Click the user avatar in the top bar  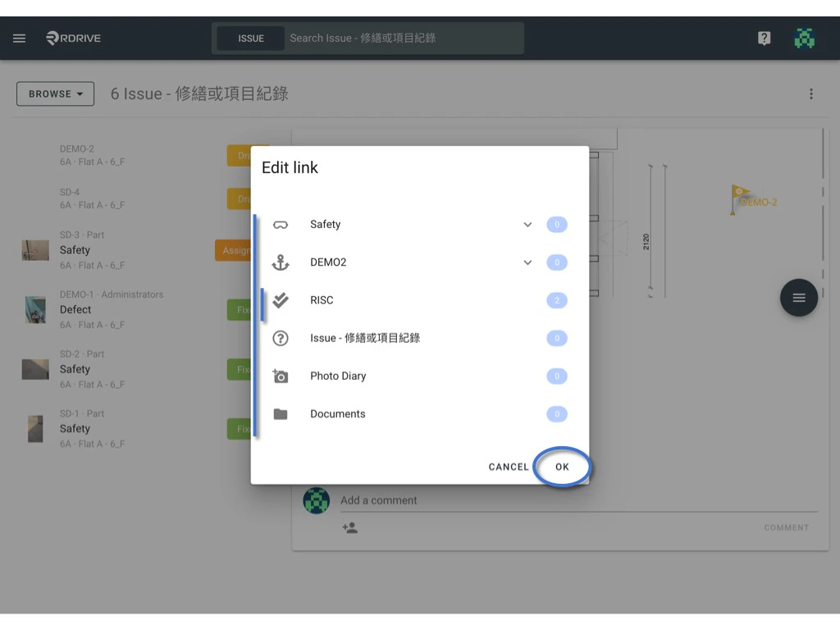click(805, 38)
